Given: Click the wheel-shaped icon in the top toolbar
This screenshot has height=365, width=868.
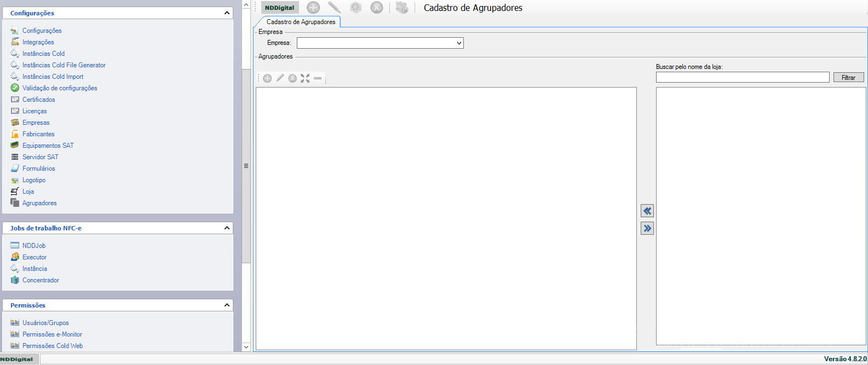Looking at the screenshot, I should click(x=356, y=8).
